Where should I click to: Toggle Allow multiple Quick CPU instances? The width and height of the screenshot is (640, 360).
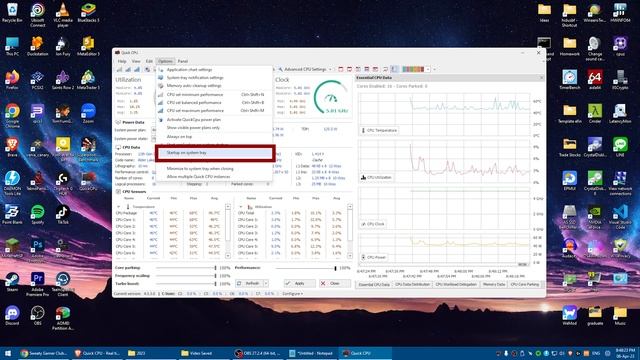[214, 177]
